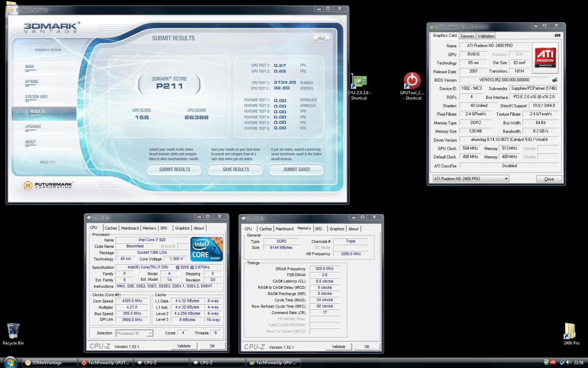Open the CPU tab in right CPU-Z window
Viewport: 588px width, 368px height.
click(x=248, y=229)
